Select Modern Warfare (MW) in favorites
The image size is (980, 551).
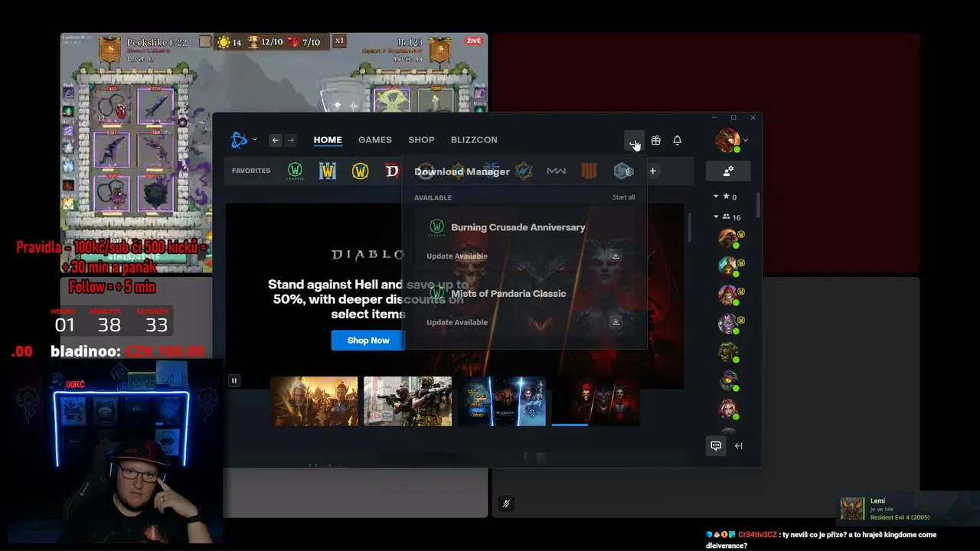[556, 171]
